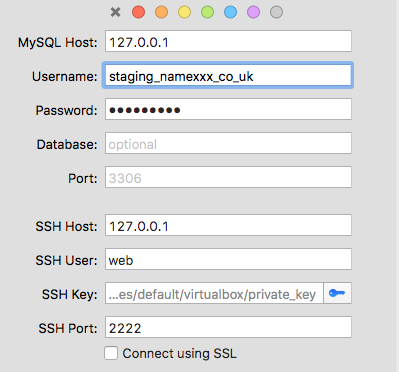
Task: Click the 'Password:' label
Action: click(x=67, y=111)
